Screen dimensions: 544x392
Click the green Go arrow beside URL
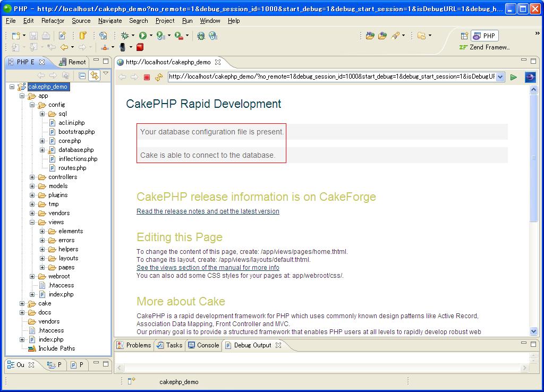(514, 77)
